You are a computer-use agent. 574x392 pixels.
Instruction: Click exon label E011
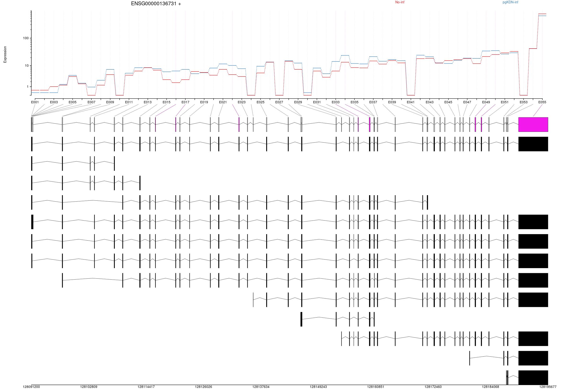pos(129,102)
